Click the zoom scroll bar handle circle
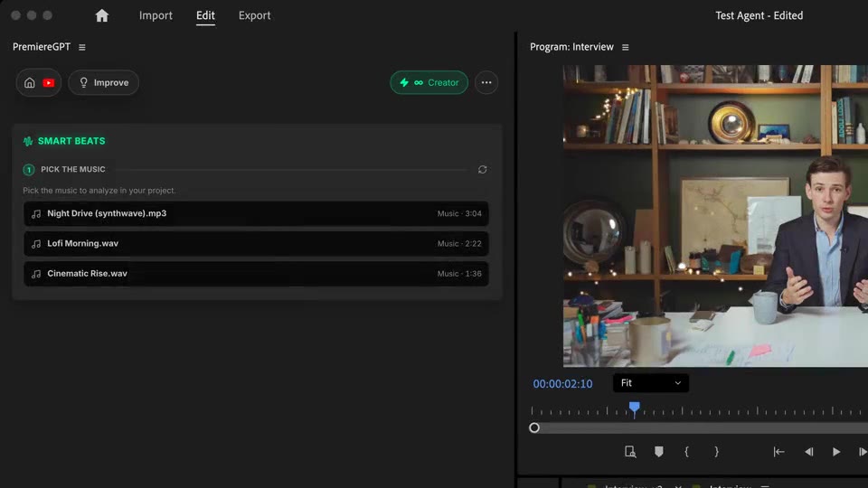 pyautogui.click(x=534, y=427)
